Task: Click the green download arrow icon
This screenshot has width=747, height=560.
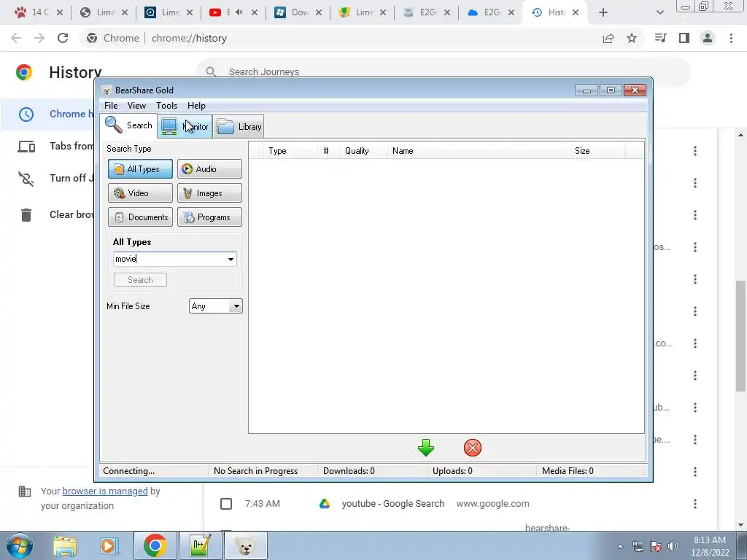Action: [x=426, y=448]
